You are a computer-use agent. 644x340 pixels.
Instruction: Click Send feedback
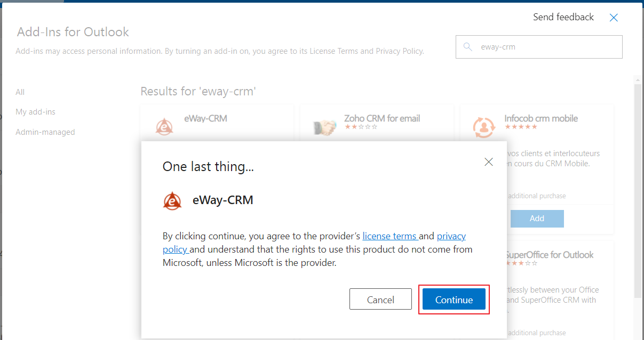[x=563, y=17]
